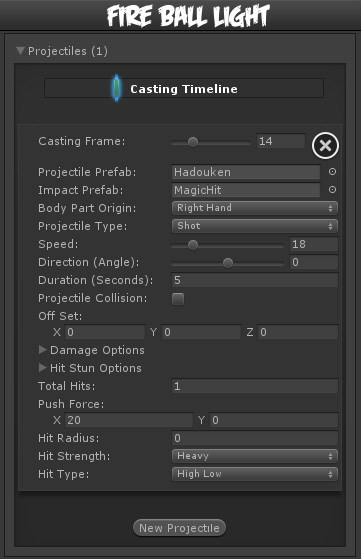Open object picker for Projectile Prefab
This screenshot has width=361, height=559.
point(332,172)
